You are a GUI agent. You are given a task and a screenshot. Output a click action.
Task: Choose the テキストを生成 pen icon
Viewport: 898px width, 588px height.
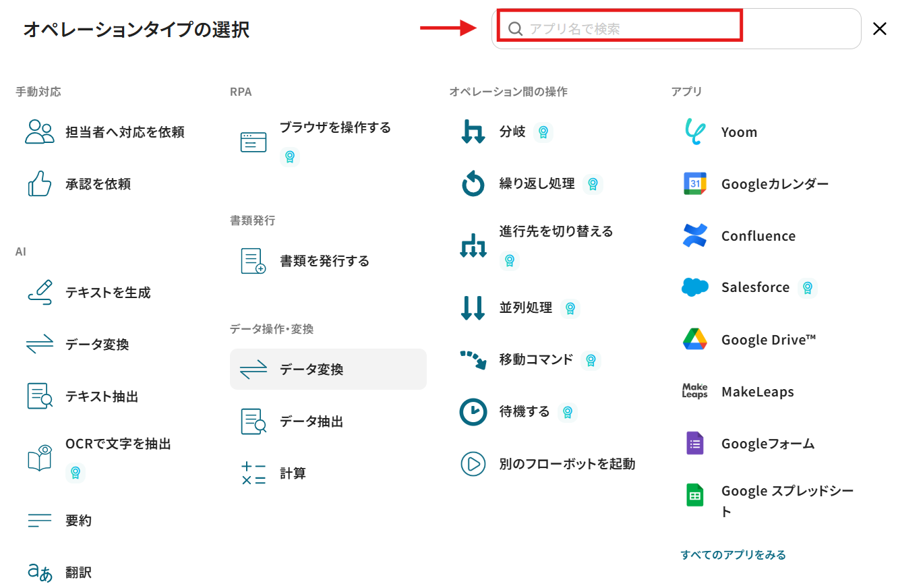(40, 293)
